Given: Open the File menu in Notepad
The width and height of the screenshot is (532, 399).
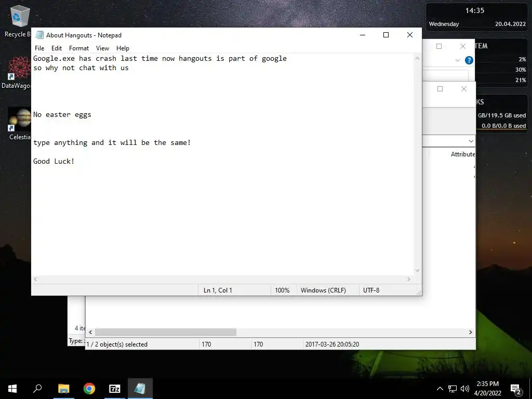Looking at the screenshot, I should [x=39, y=48].
